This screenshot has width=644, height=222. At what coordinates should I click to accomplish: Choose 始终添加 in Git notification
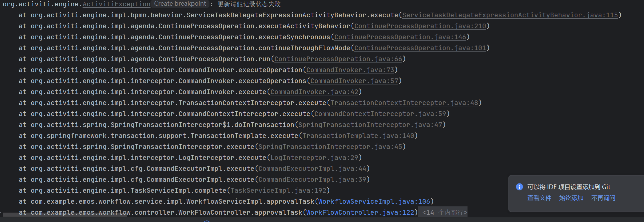coord(571,198)
